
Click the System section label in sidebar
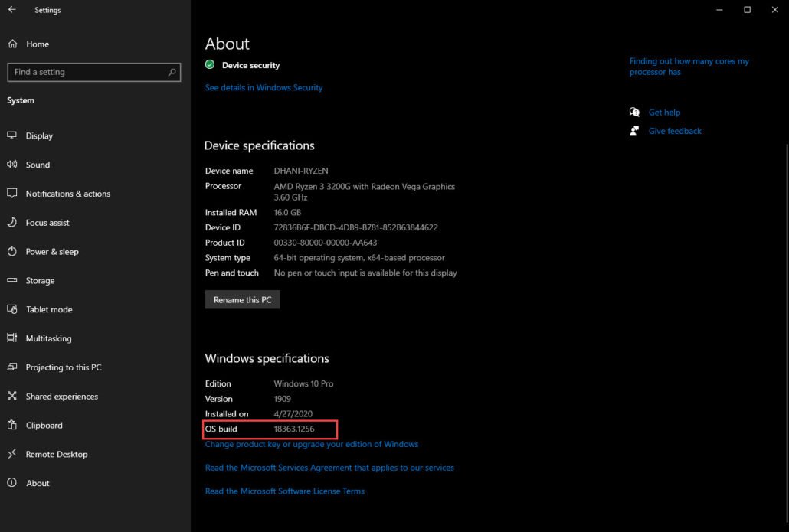coord(21,100)
